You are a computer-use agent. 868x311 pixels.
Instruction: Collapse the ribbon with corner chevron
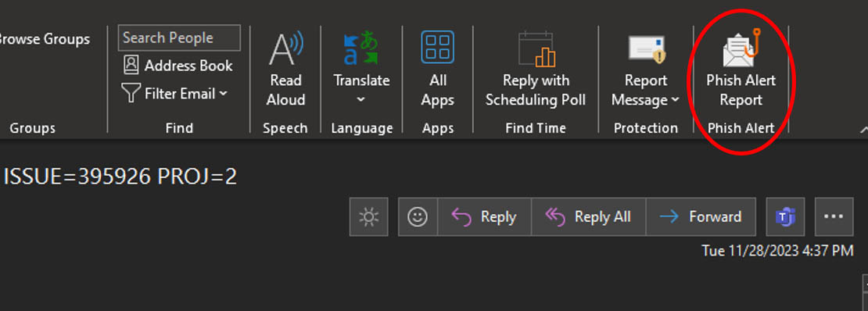[864, 130]
